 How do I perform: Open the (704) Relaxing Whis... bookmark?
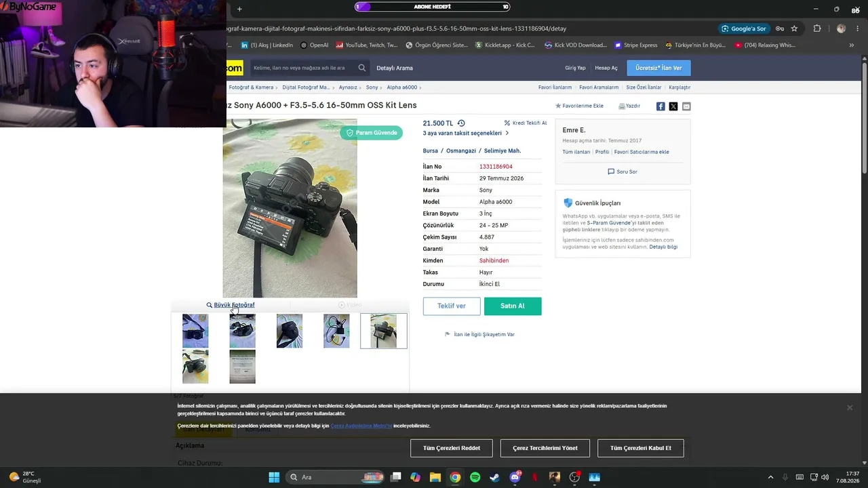tap(764, 45)
